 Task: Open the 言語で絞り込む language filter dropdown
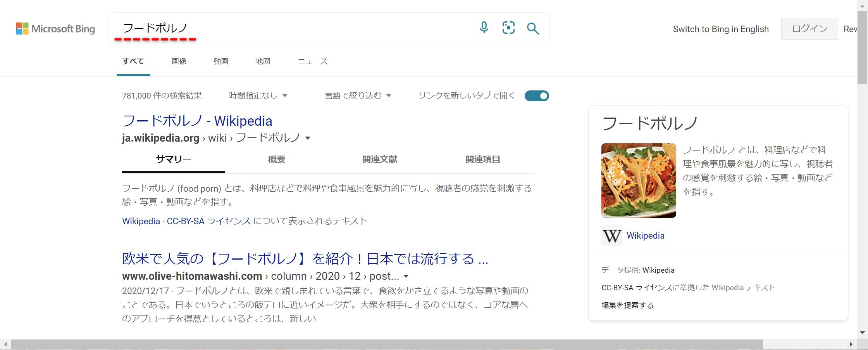click(358, 95)
